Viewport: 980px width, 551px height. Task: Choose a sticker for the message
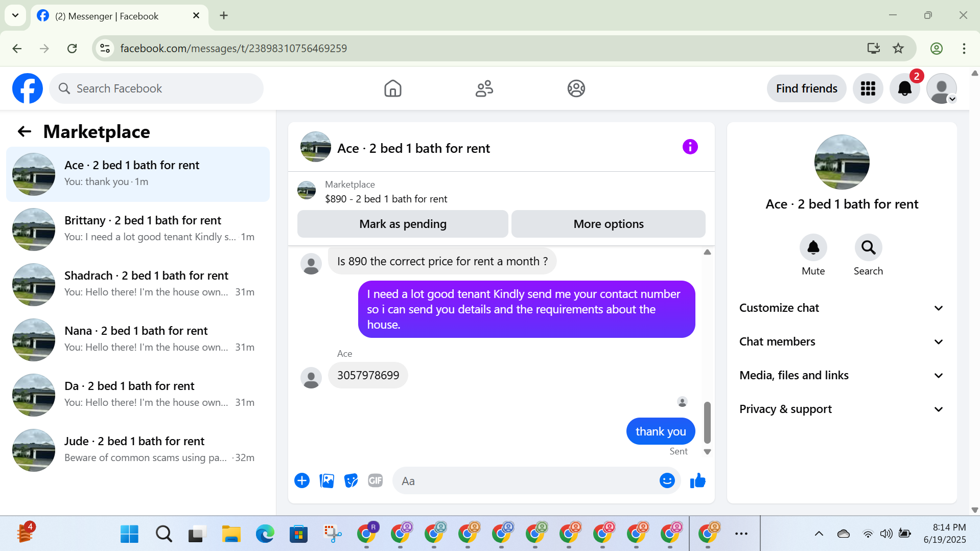pyautogui.click(x=351, y=480)
